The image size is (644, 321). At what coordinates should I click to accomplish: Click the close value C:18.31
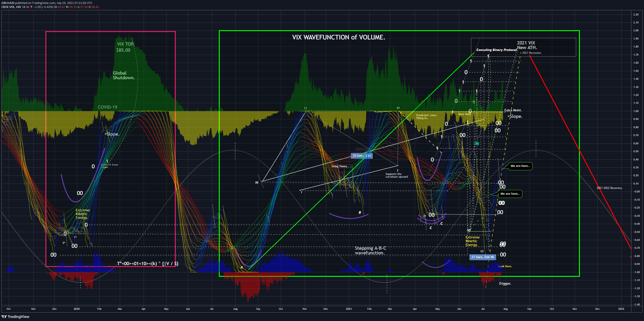pyautogui.click(x=94, y=7)
